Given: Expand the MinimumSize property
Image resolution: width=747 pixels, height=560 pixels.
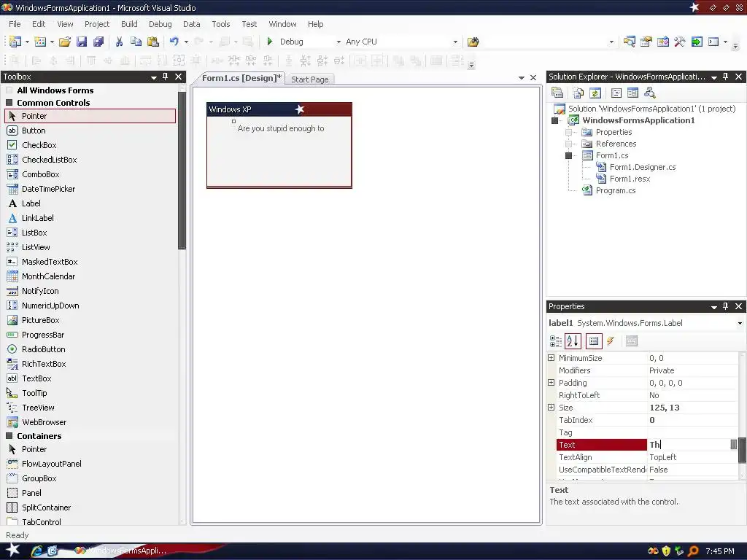Looking at the screenshot, I should click(x=551, y=357).
